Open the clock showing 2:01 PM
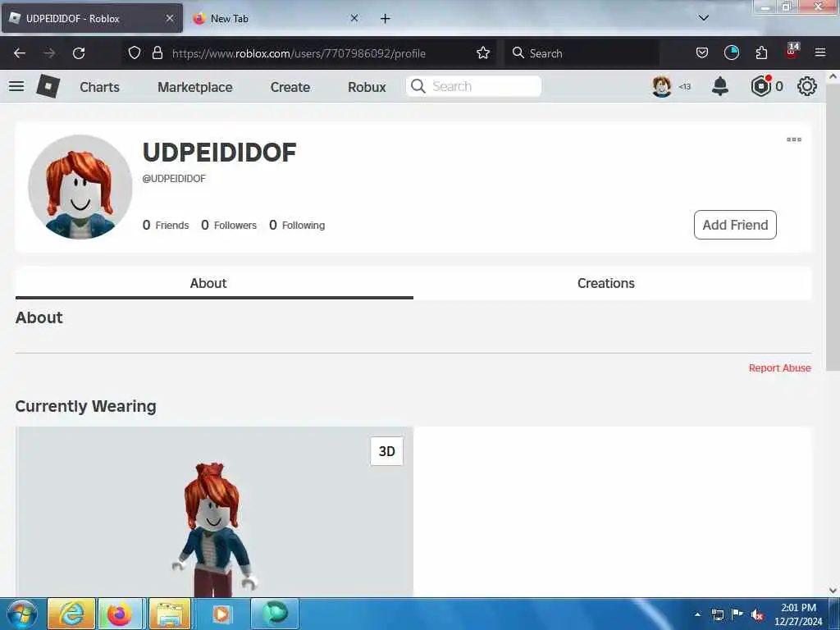The width and height of the screenshot is (840, 630). click(798, 614)
